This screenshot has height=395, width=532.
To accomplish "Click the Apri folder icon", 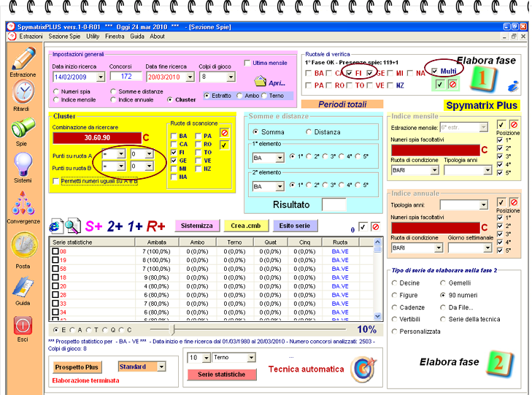I will [261, 81].
